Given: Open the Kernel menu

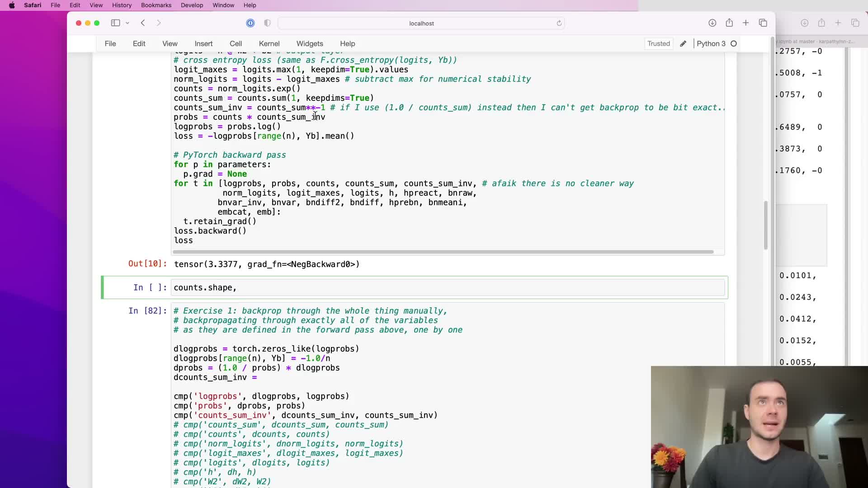Looking at the screenshot, I should tap(269, 44).
